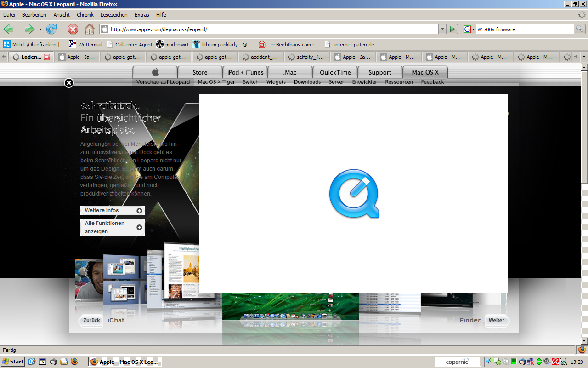
Task: Open the Downloads subnav link
Action: pos(307,82)
